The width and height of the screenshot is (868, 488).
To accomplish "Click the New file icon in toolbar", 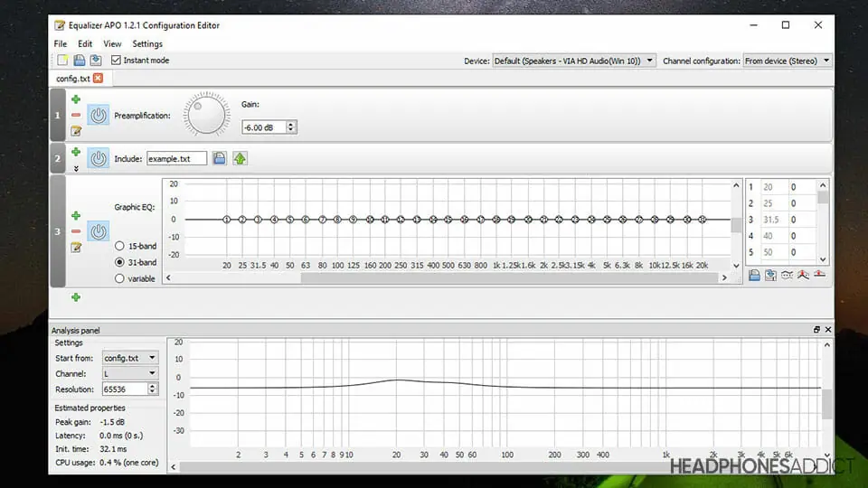I will 62,61.
